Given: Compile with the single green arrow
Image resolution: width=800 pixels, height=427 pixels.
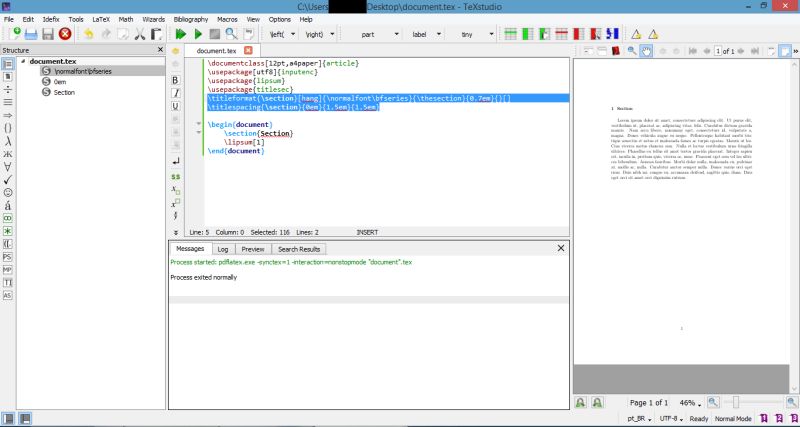Looking at the screenshot, I should [x=198, y=34].
